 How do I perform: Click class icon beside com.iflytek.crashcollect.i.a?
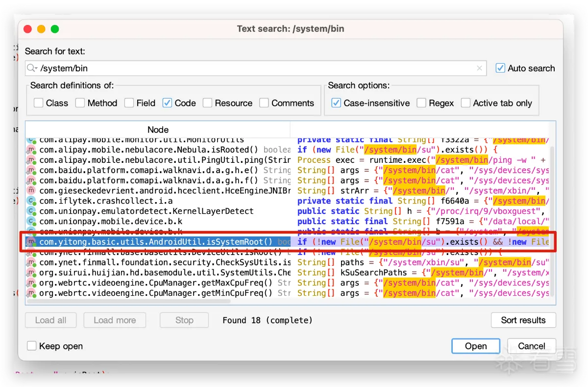point(32,201)
